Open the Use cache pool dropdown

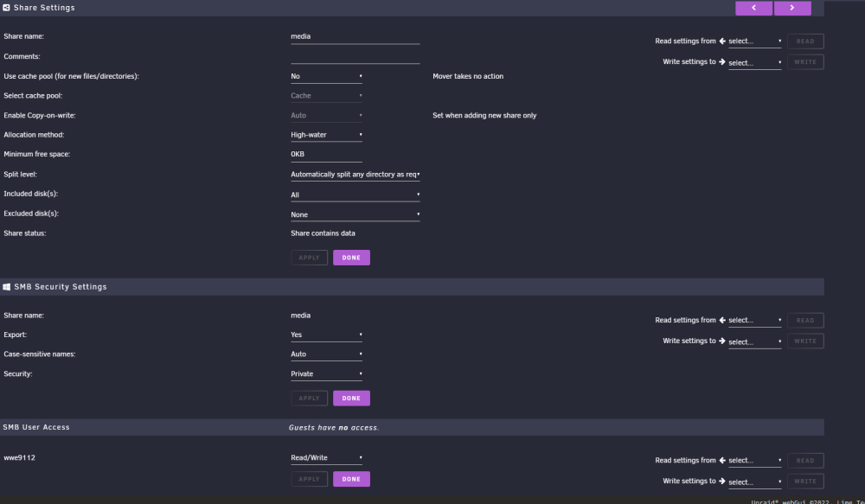(x=327, y=77)
